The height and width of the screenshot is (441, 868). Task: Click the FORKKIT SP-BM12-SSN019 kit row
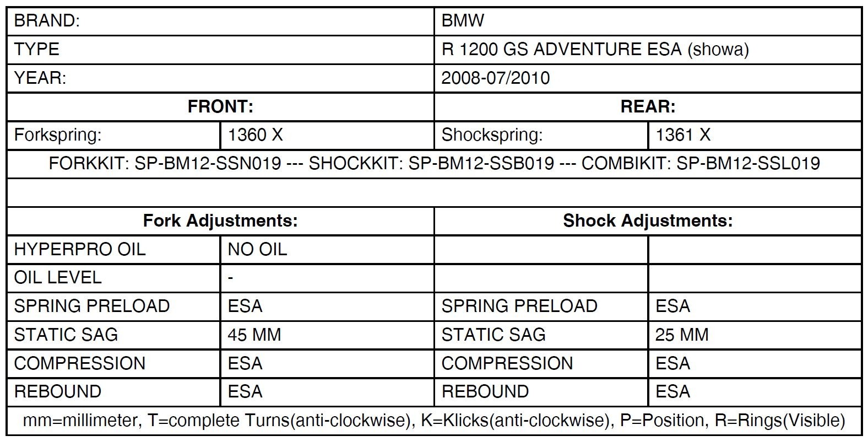coord(434,164)
